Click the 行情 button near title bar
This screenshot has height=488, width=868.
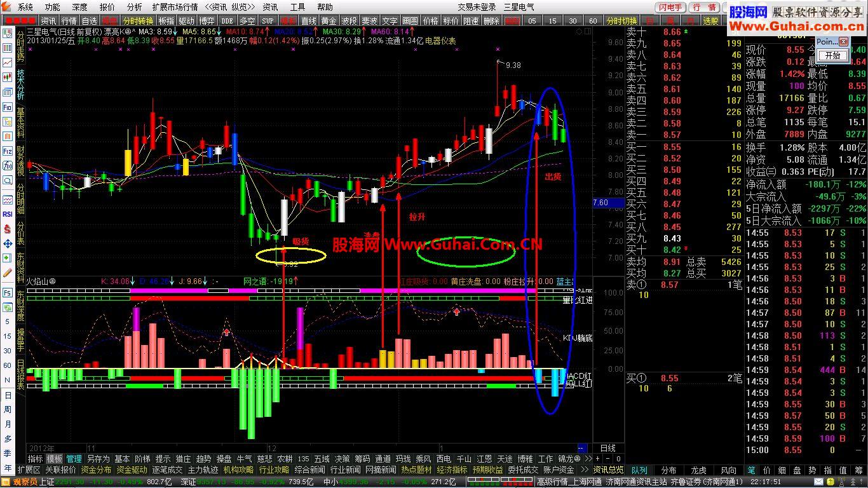tap(704, 7)
